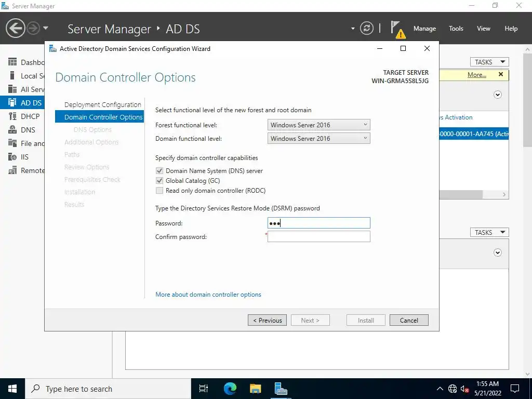
Task: Click the muted volume tray icon
Action: point(465,389)
